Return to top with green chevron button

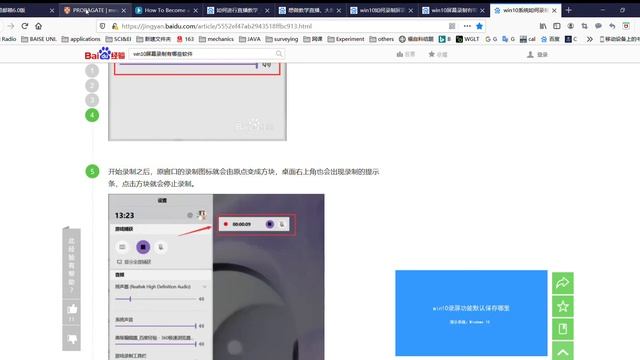(563, 351)
